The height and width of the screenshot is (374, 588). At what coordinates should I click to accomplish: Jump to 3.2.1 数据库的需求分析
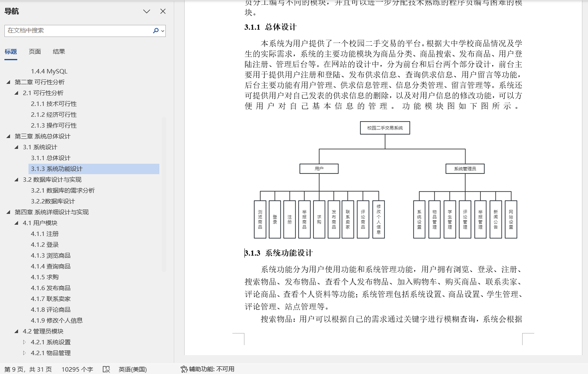point(63,191)
